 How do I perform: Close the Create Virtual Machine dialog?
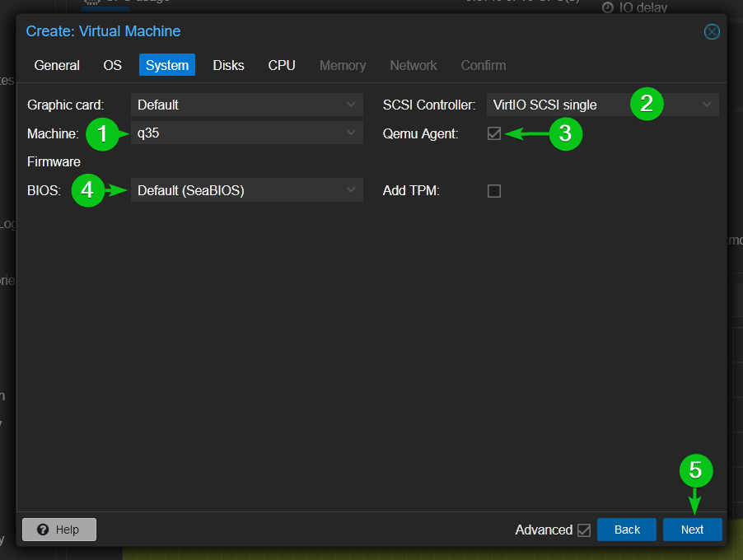711,32
